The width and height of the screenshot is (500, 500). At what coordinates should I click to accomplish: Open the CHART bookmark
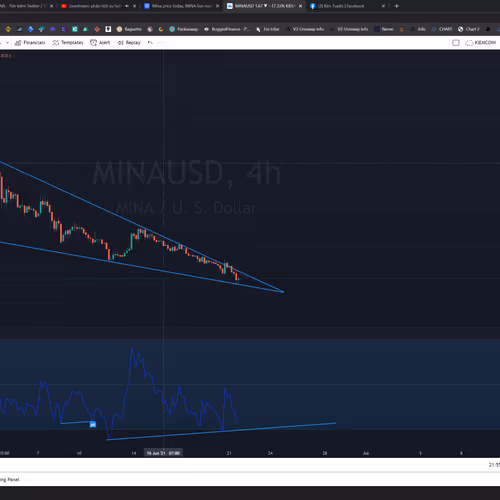pos(442,29)
